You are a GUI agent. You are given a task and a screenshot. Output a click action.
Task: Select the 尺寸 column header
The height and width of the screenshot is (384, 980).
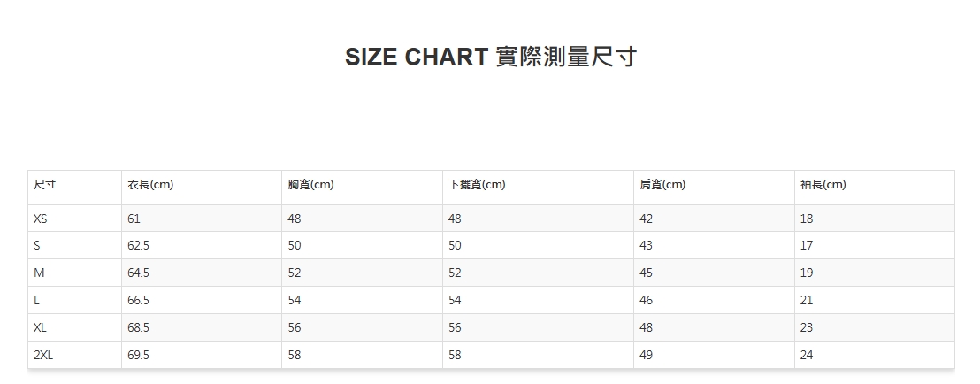click(45, 185)
